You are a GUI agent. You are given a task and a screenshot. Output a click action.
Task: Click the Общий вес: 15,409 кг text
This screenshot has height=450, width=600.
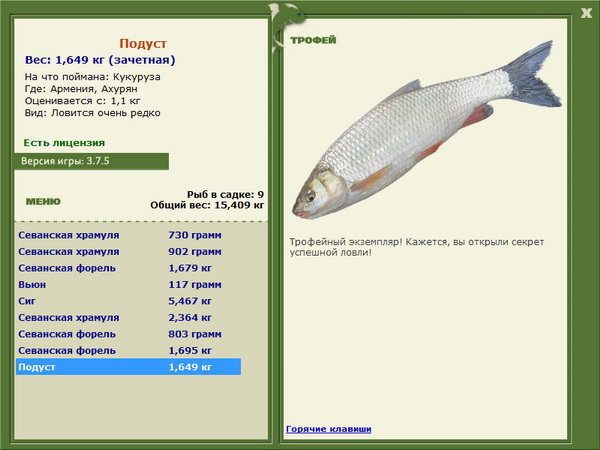[207, 205]
